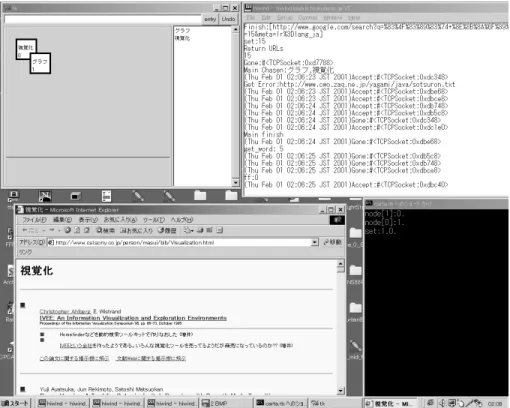Viewport: 510px width, 408px height.
Task: Open the File menu in the hiwind terminal
Action: pyautogui.click(x=251, y=17)
